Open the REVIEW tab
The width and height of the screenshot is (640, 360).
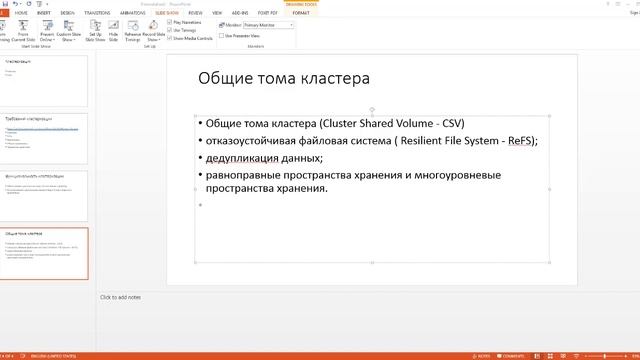point(195,13)
